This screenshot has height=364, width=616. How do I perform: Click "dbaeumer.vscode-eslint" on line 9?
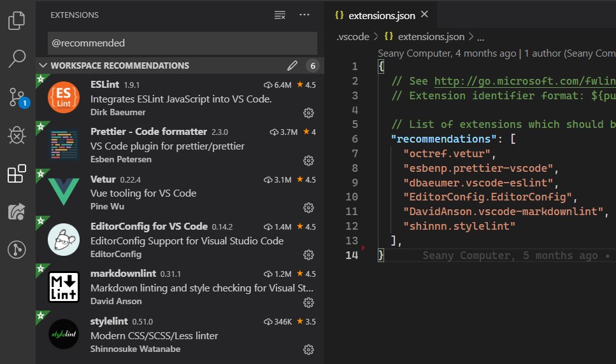coord(478,183)
